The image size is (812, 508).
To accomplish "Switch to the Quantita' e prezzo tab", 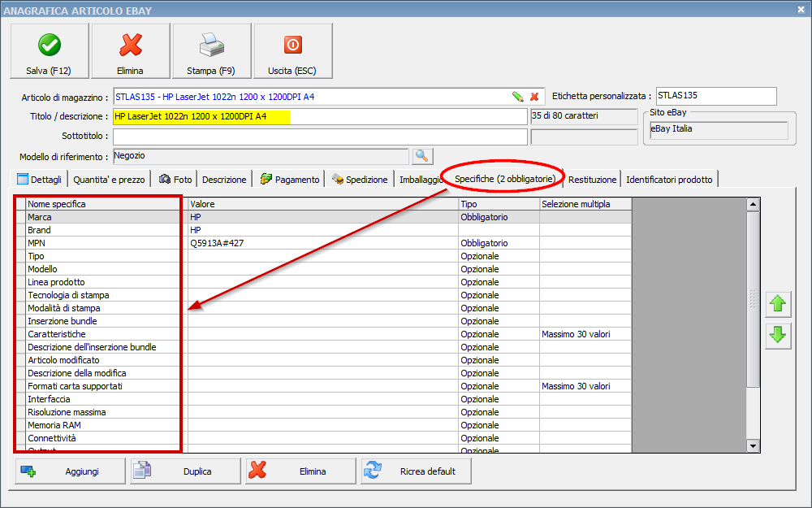I will point(110,180).
